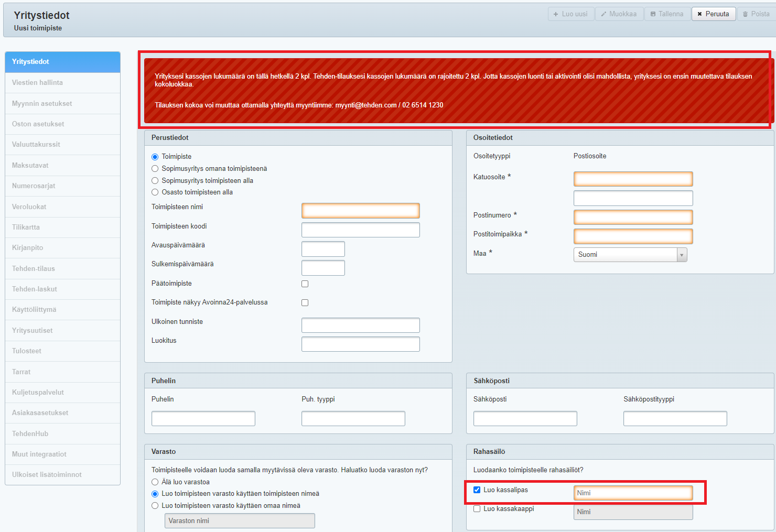Open Viestien hallinta in sidebar
The width and height of the screenshot is (776, 532).
[37, 83]
